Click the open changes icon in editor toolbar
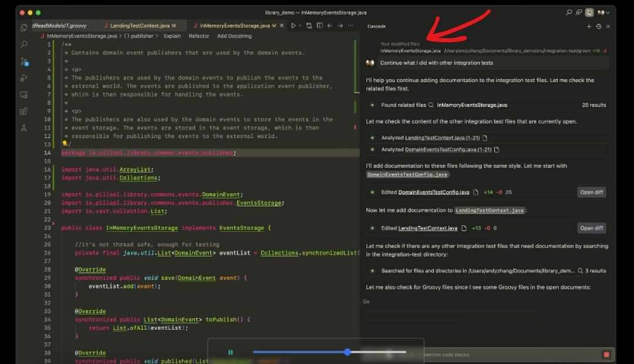The height and width of the screenshot is (364, 634). [309, 25]
